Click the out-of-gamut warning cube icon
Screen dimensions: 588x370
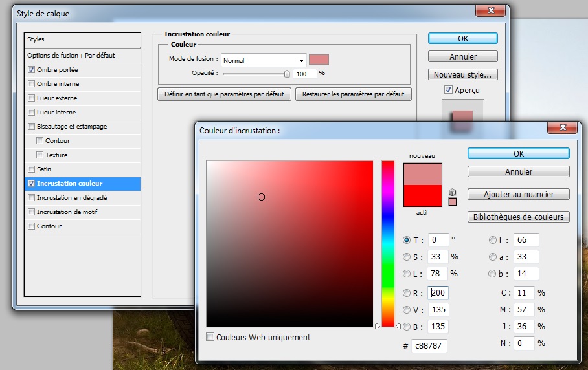(452, 192)
